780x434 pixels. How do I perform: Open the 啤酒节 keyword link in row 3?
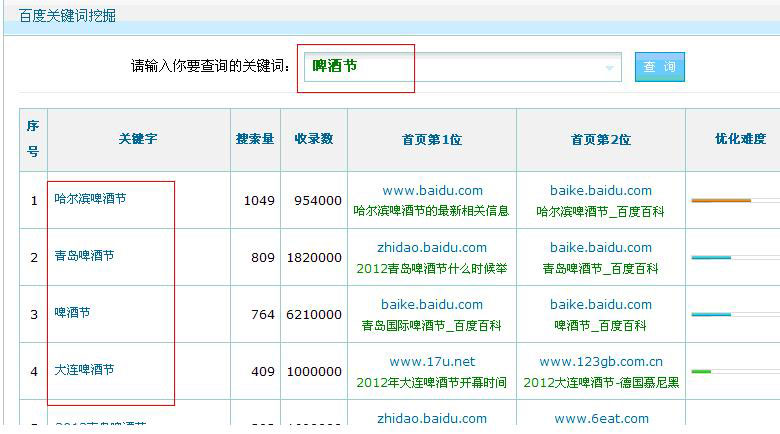72,313
